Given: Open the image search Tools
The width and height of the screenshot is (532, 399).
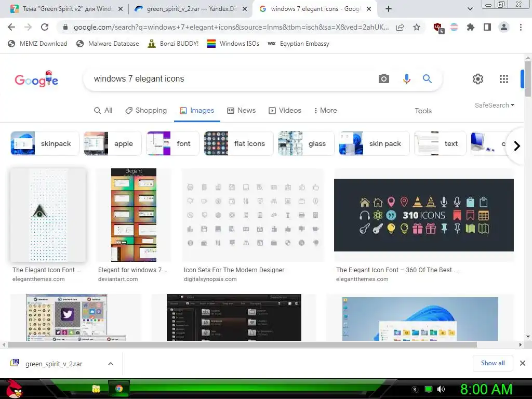Looking at the screenshot, I should pos(423,111).
